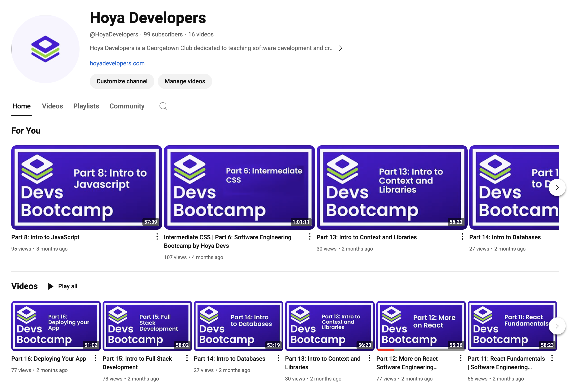
Task: Click the Customize channel button
Action: pyautogui.click(x=122, y=81)
